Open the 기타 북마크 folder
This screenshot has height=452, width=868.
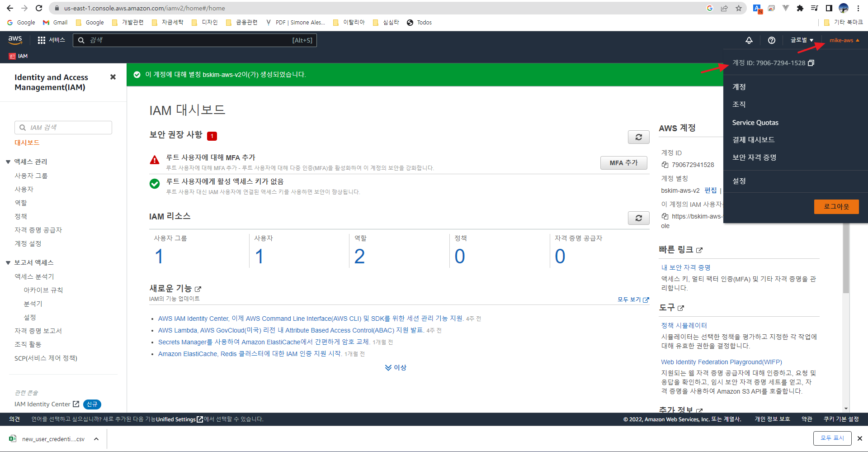tap(844, 22)
